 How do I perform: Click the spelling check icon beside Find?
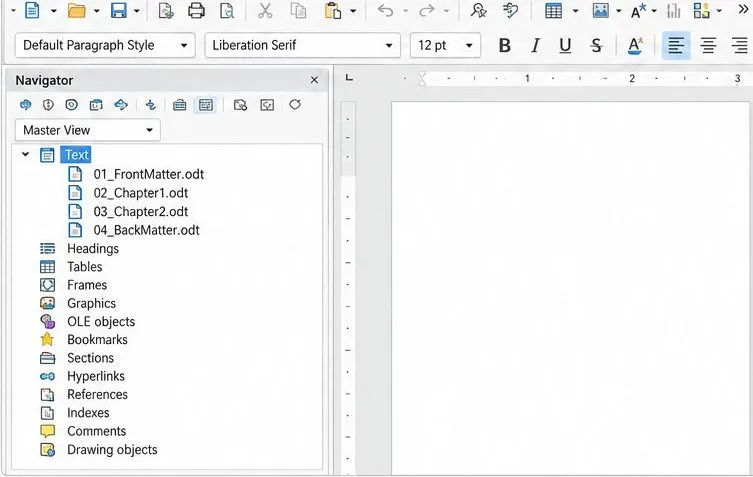click(510, 10)
